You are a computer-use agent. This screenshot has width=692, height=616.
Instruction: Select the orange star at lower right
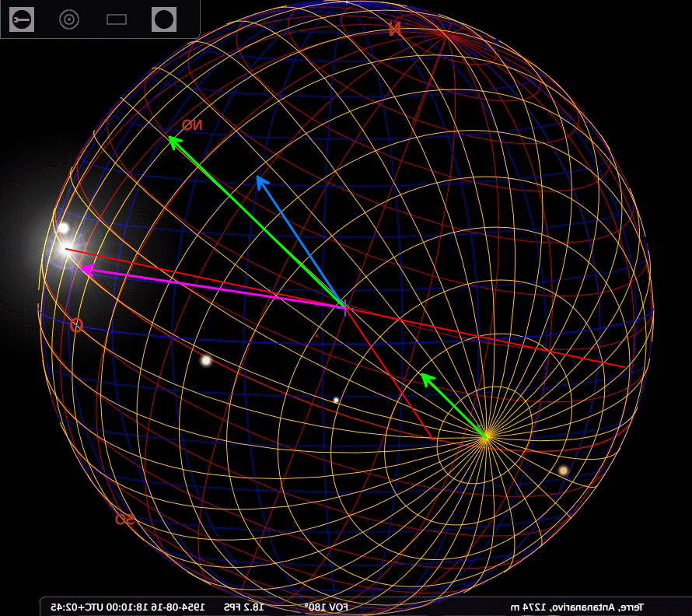coord(563,471)
